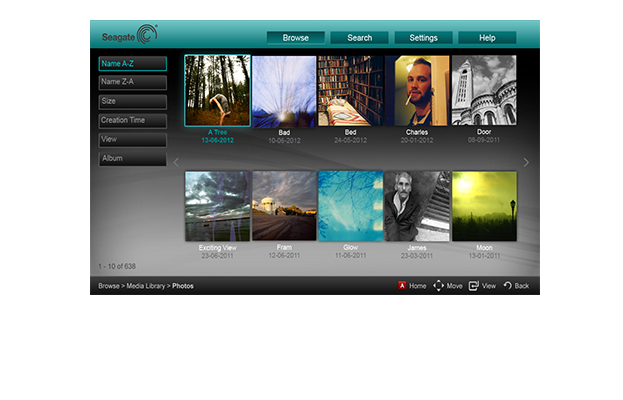
Task: Go back using the Back arrow icon
Action: [508, 286]
